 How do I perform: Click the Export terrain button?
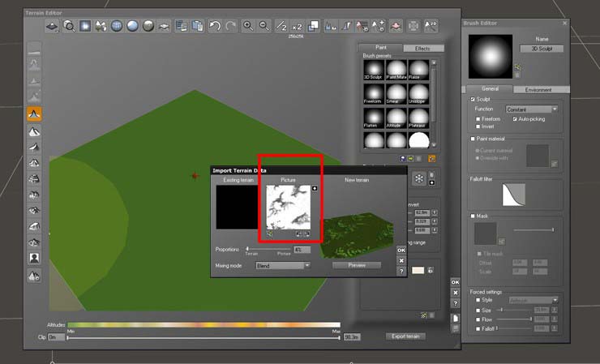[405, 336]
